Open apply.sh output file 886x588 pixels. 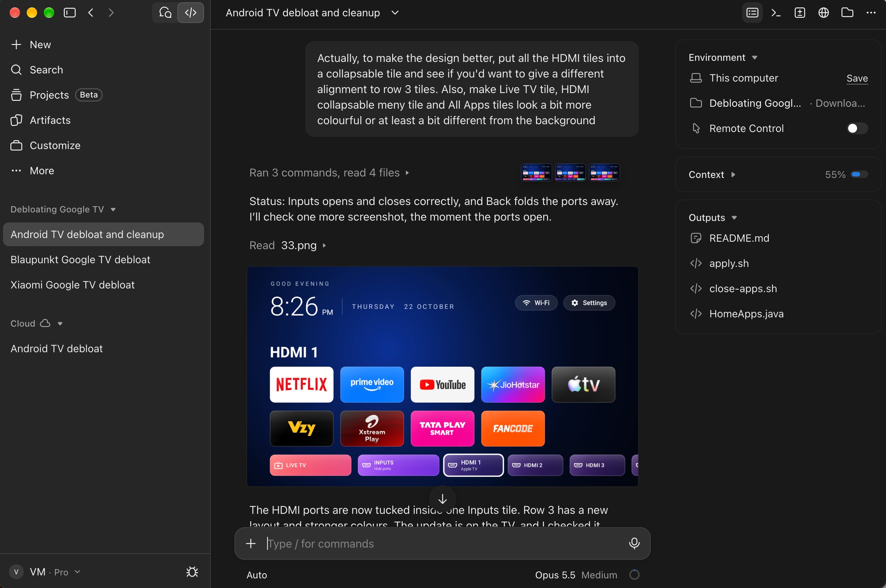click(778, 263)
